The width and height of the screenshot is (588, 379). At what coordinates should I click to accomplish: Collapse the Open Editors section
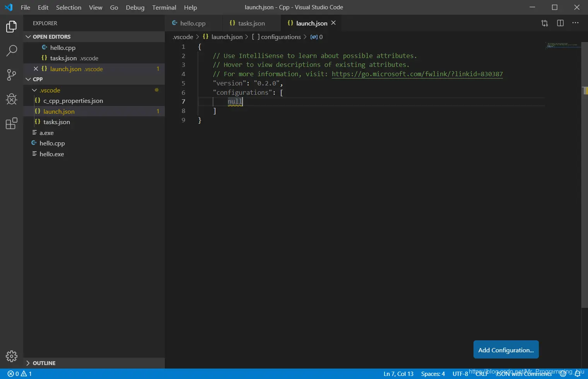(x=94, y=37)
